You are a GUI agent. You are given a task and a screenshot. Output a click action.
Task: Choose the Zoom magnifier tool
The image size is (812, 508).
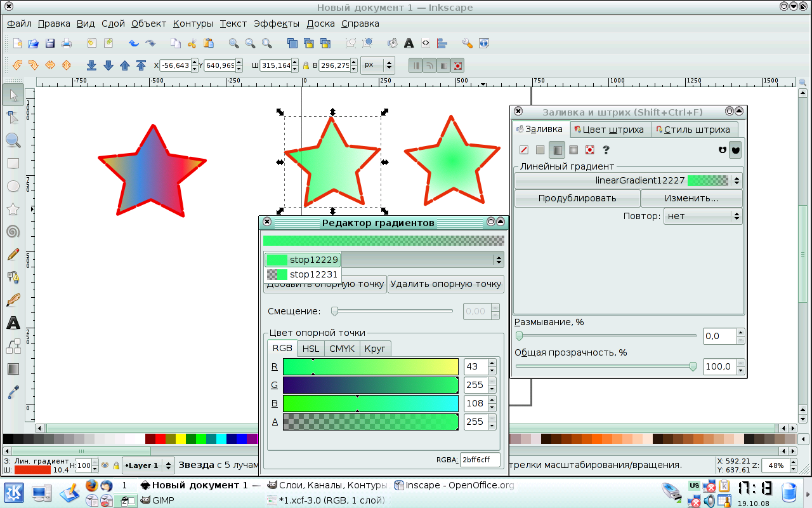13,140
